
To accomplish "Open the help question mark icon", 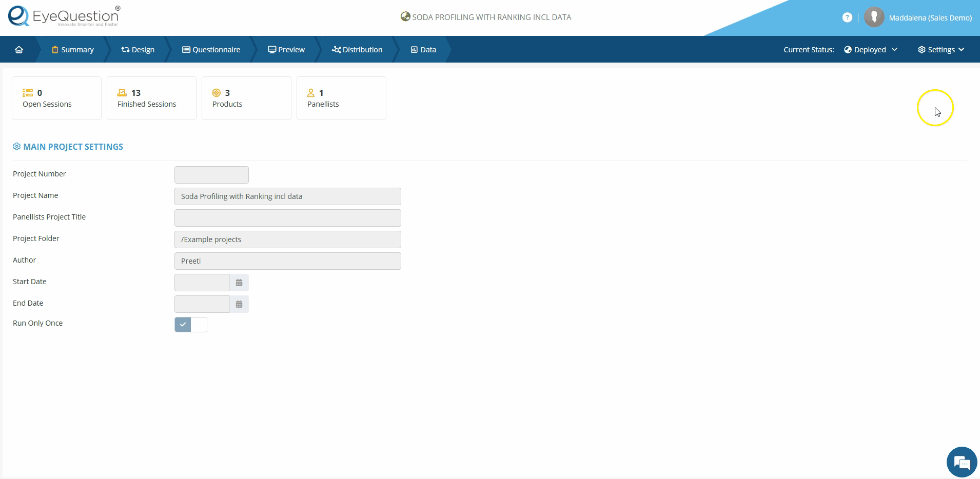I will coord(847,17).
